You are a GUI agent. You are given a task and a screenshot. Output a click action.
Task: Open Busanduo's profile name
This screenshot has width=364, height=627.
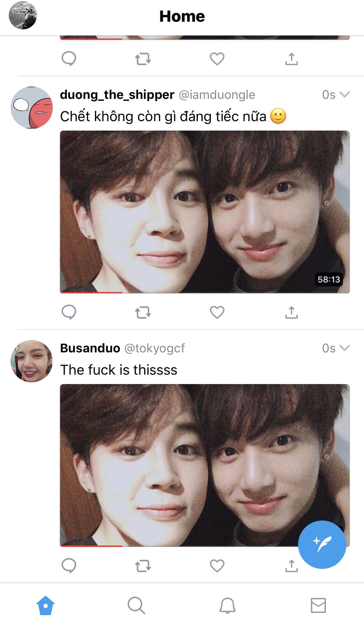click(x=90, y=348)
